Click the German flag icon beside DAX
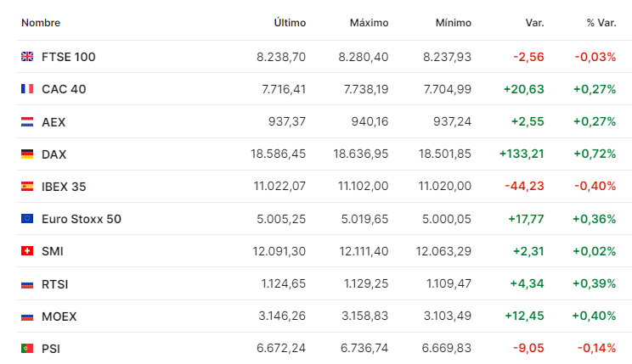 pos(27,154)
